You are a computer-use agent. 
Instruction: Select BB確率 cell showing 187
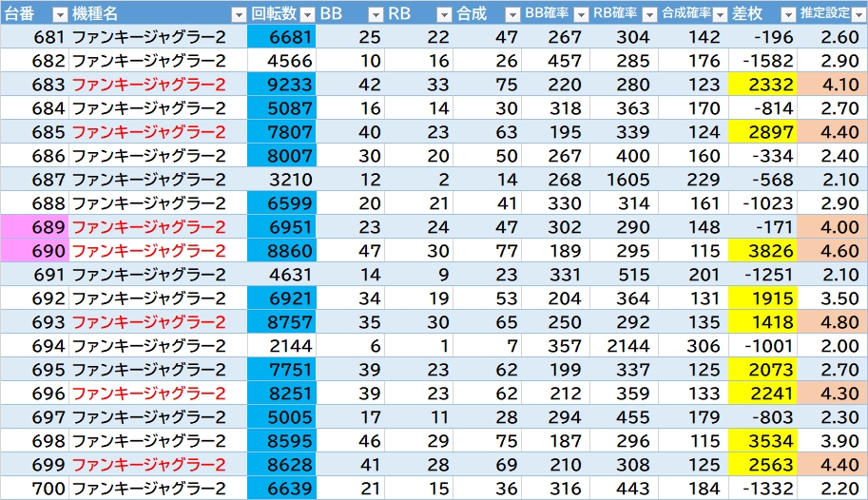click(x=555, y=441)
